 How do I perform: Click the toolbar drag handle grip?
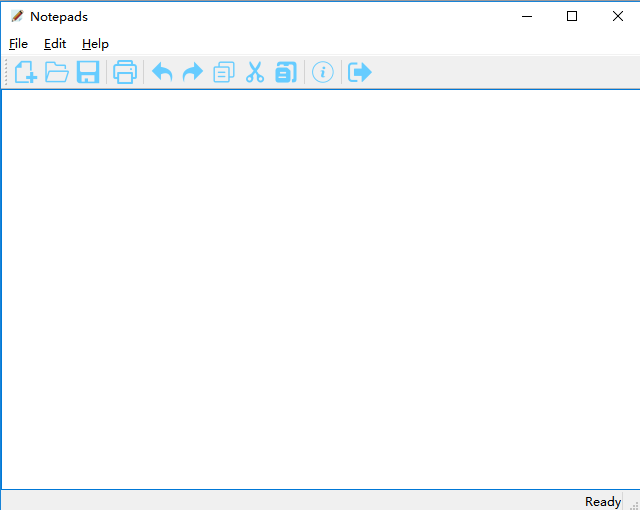click(x=6, y=72)
